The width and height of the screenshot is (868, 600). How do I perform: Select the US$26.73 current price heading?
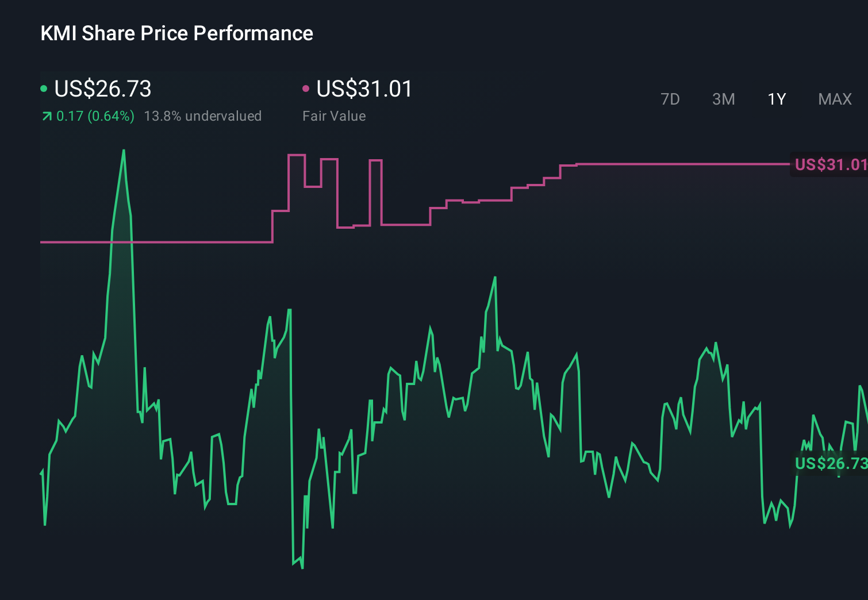(x=102, y=89)
